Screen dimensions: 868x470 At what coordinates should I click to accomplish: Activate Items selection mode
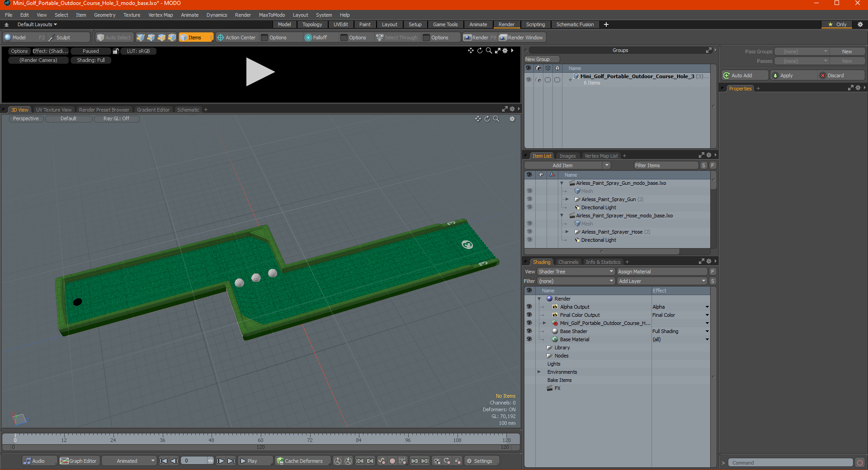click(196, 38)
